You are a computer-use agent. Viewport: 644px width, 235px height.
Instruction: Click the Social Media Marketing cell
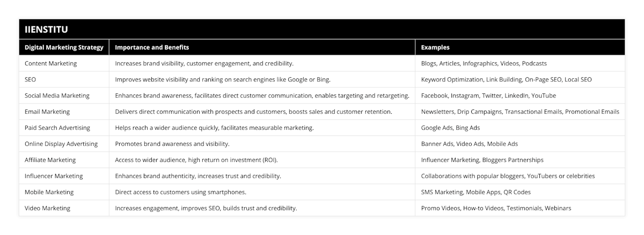[57, 96]
